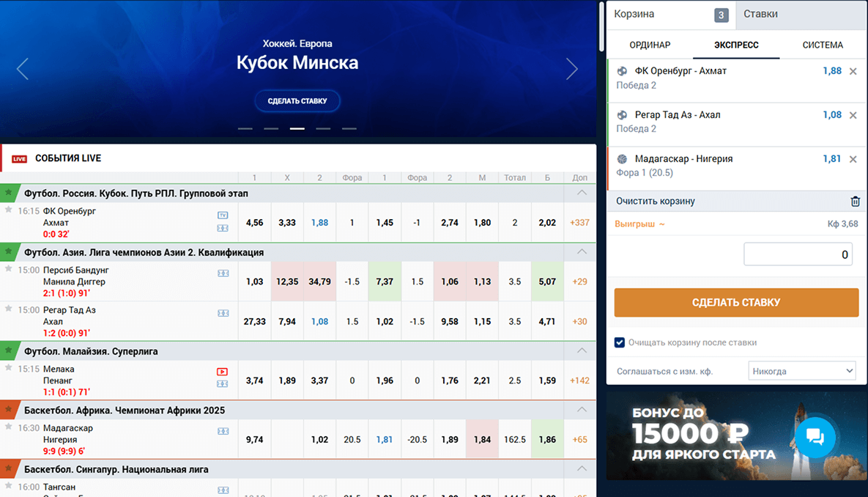Viewport: 868px width, 497px height.
Task: Toggle favorite star for Регар Тад Аз match
Action: click(9, 309)
